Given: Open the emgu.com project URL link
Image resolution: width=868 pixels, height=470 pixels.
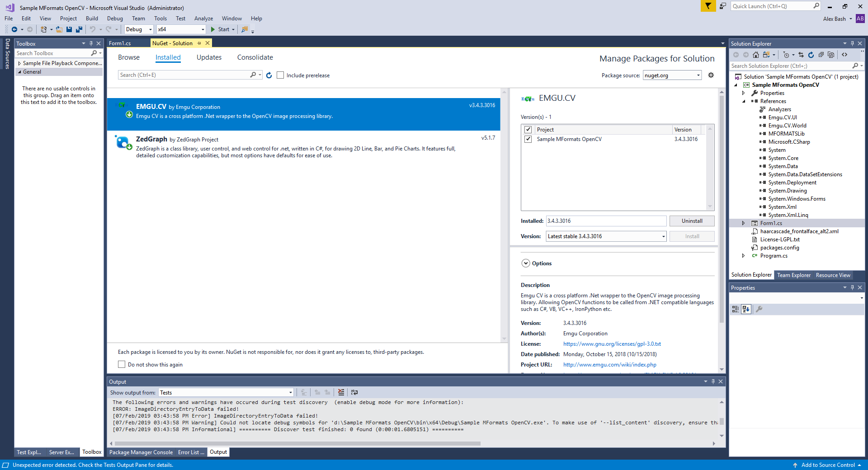Looking at the screenshot, I should click(610, 365).
